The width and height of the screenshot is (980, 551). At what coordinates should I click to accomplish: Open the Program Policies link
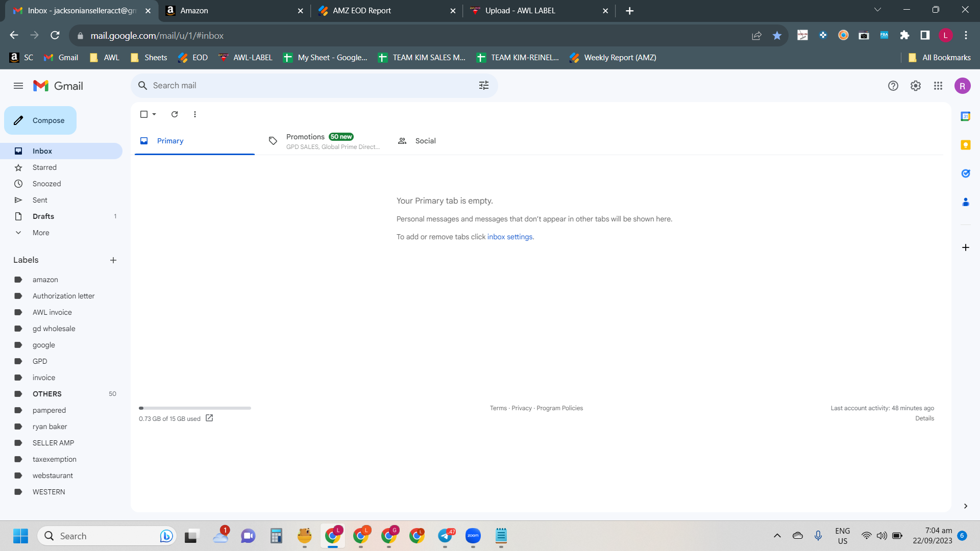(x=559, y=408)
